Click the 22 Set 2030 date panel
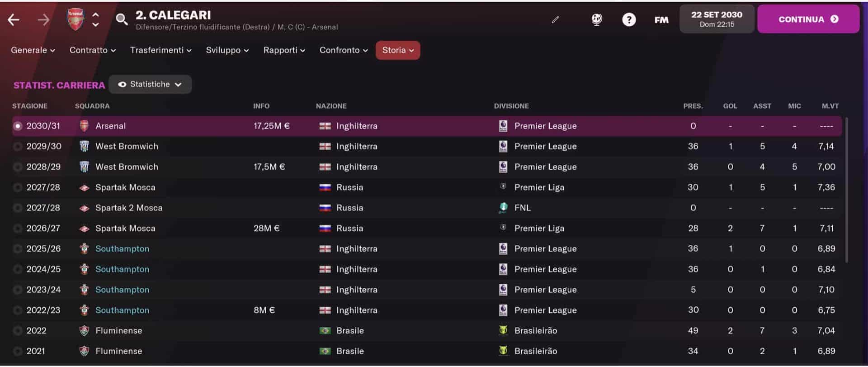Viewport: 868px width, 367px height. pos(717,19)
